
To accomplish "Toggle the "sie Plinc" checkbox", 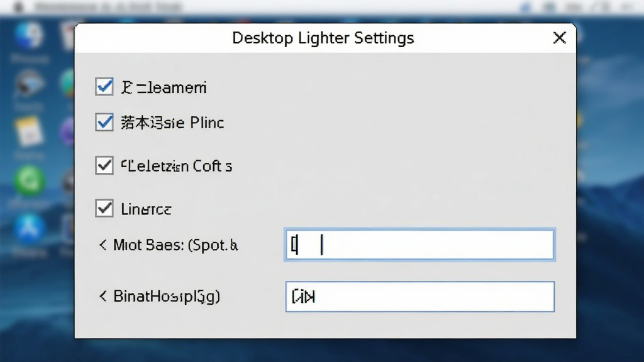I will click(x=104, y=123).
